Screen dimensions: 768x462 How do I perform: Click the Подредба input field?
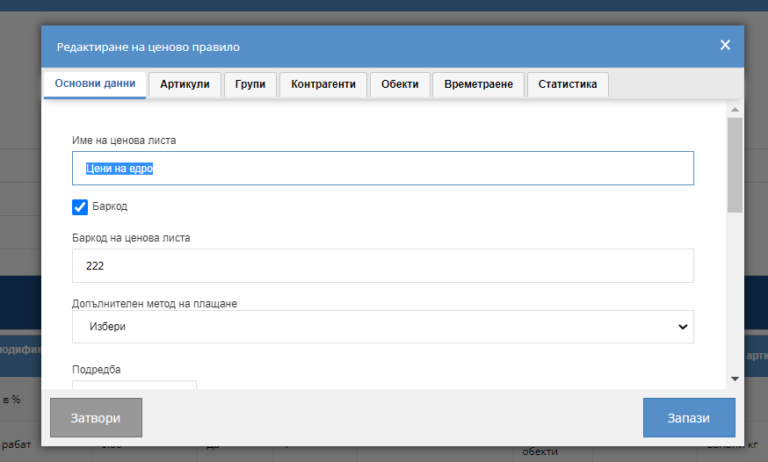point(134,384)
